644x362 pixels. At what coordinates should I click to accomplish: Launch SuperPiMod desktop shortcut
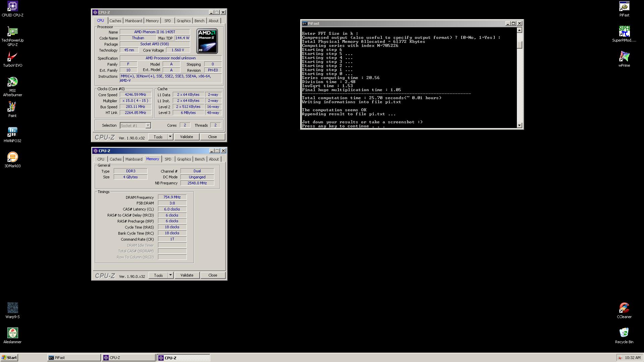(624, 34)
